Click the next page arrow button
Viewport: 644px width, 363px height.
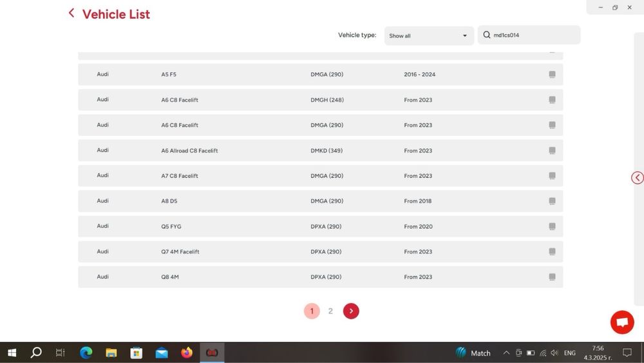click(x=351, y=311)
